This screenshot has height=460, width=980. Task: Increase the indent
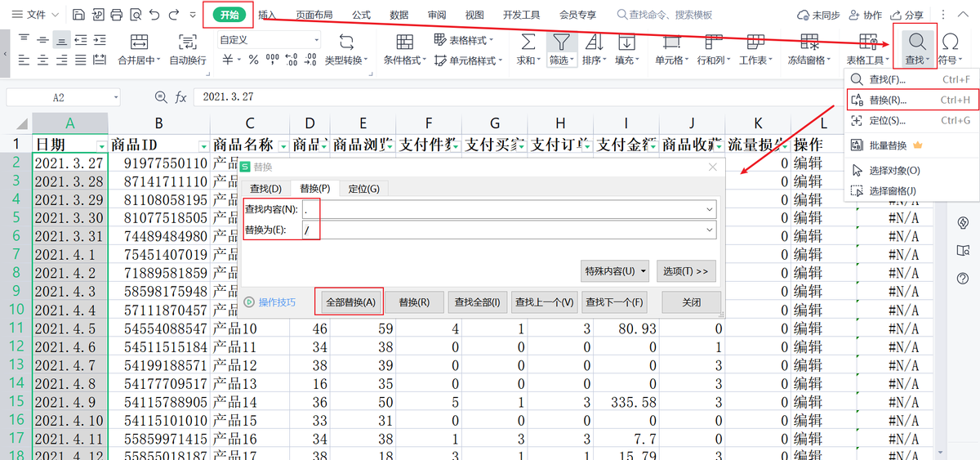click(x=101, y=40)
